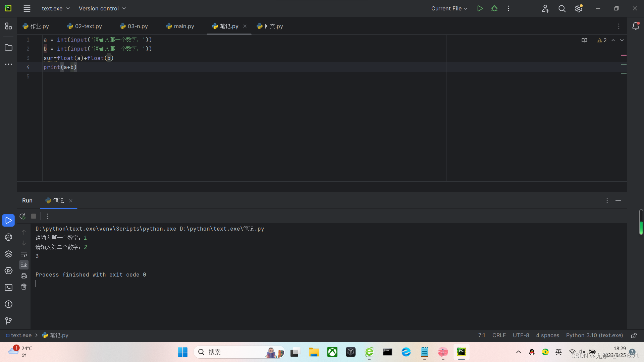Viewport: 644px width, 362px height.
Task: Click Python 3.10 interpreter in status bar
Action: point(594,335)
